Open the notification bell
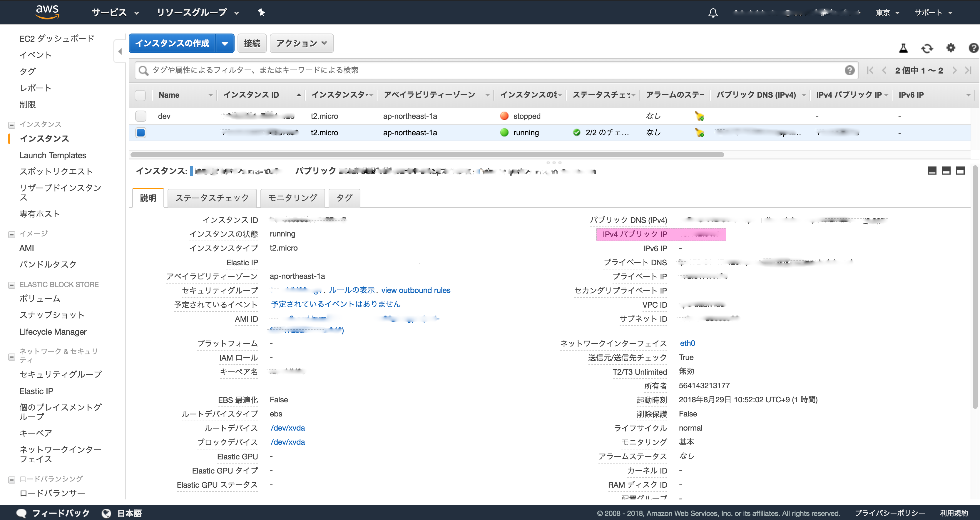This screenshot has width=980, height=520. click(713, 13)
